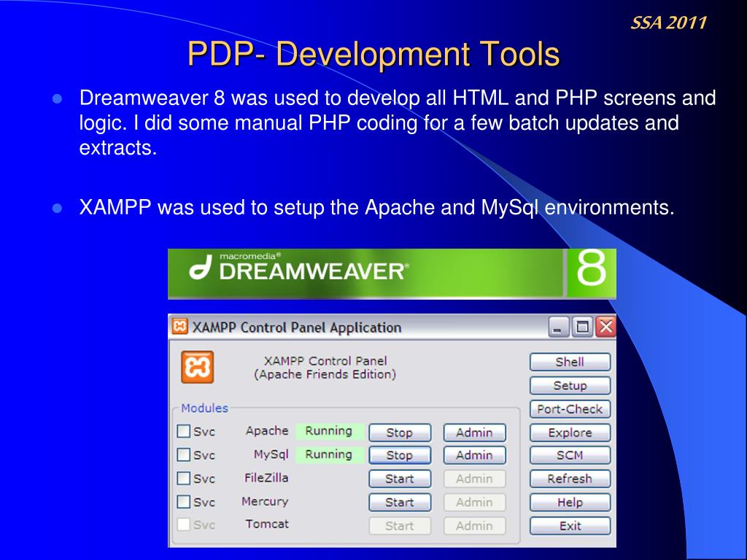Open the SCM button
Screen dimensions: 747x560
click(x=570, y=455)
